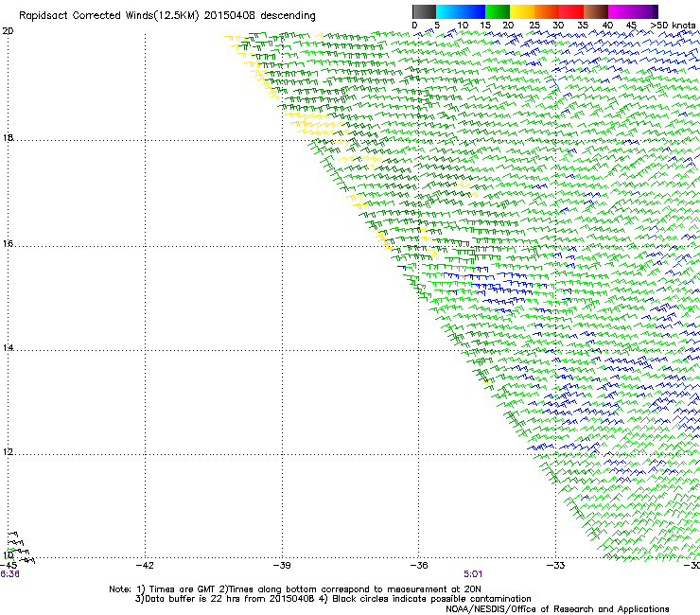
Task: Click the yellow 20-25 knots legend swatch
Action: tap(522, 11)
